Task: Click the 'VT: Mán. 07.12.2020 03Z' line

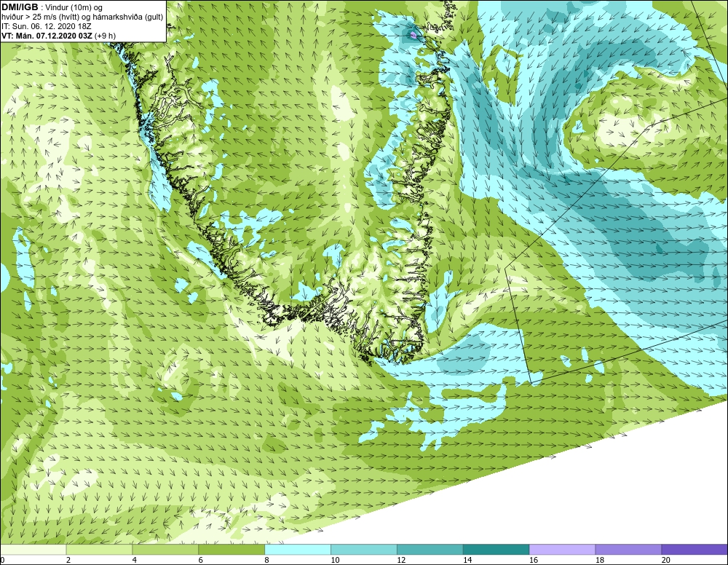Action: coord(48,36)
